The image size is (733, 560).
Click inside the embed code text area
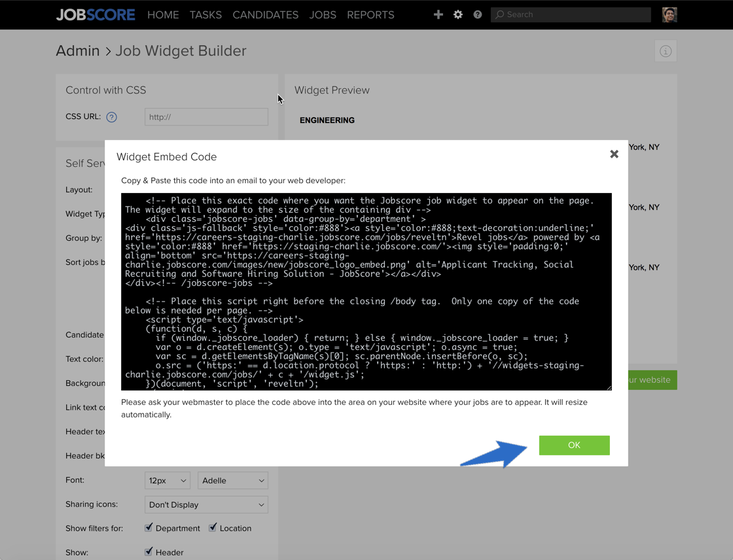pos(366,292)
